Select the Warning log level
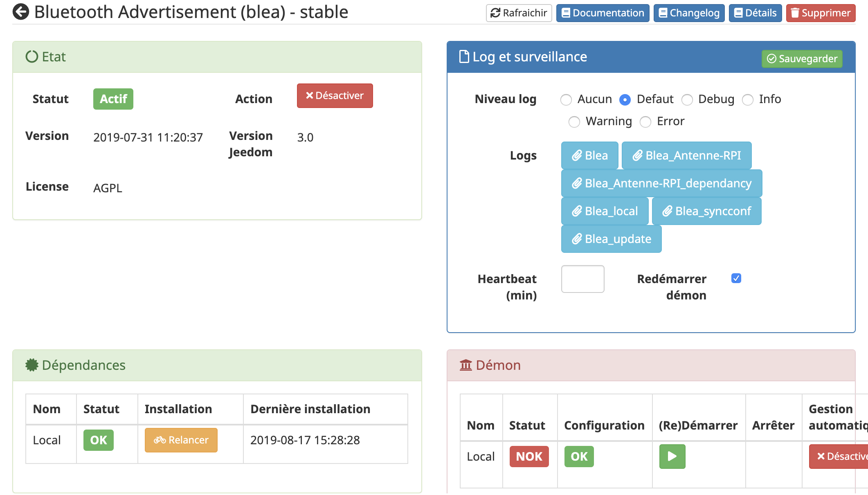 (574, 122)
